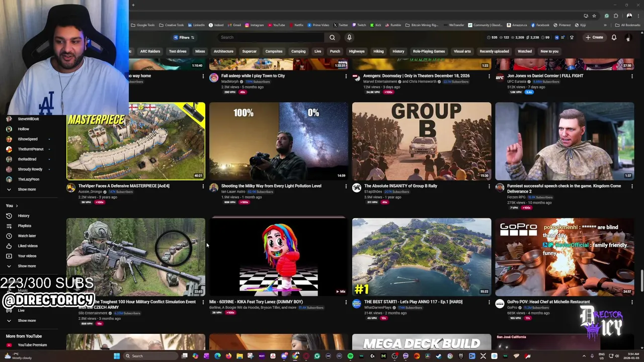644x362 pixels.
Task: Open the Twitch bookmark
Action: pos(359,25)
